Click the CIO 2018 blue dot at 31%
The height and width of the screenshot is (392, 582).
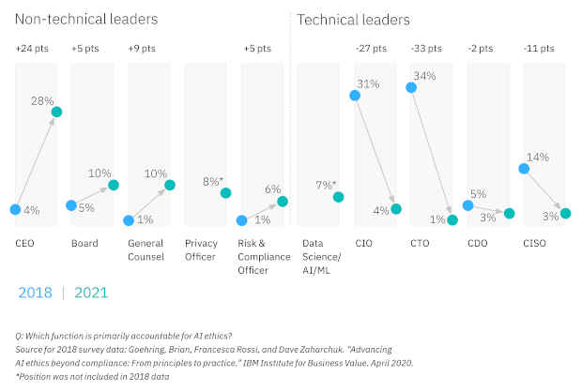pos(355,96)
